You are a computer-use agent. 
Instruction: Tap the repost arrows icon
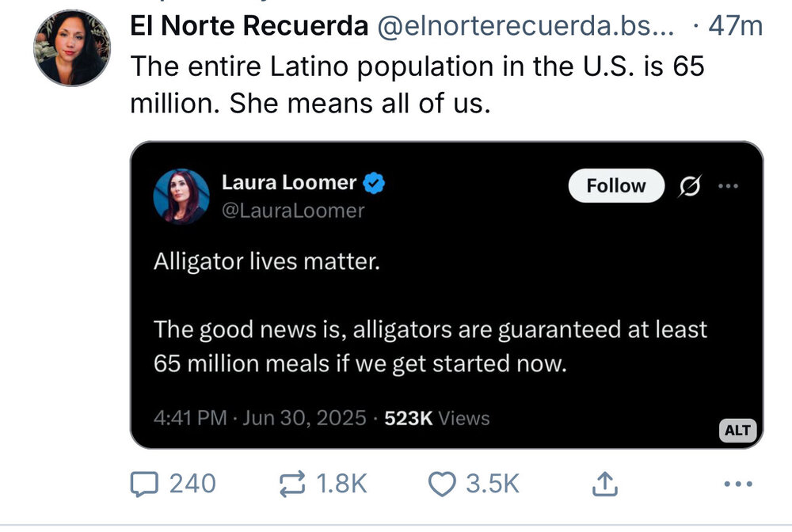[x=292, y=483]
